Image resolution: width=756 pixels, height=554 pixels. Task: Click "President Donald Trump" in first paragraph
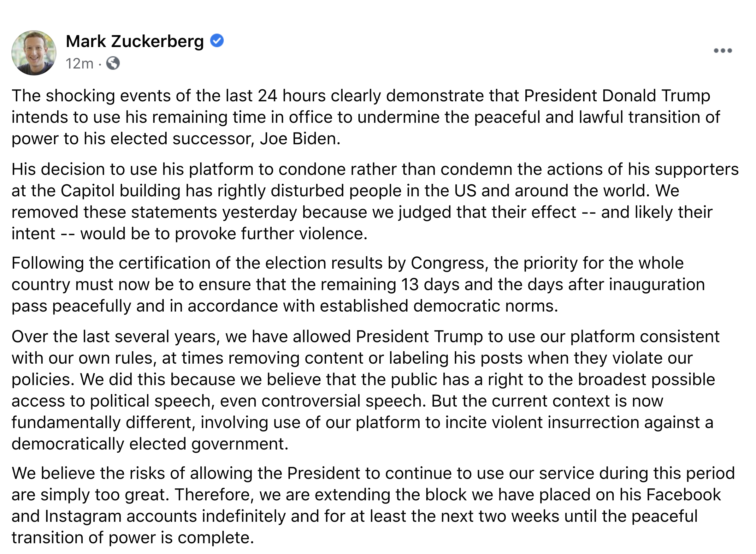[x=617, y=96]
